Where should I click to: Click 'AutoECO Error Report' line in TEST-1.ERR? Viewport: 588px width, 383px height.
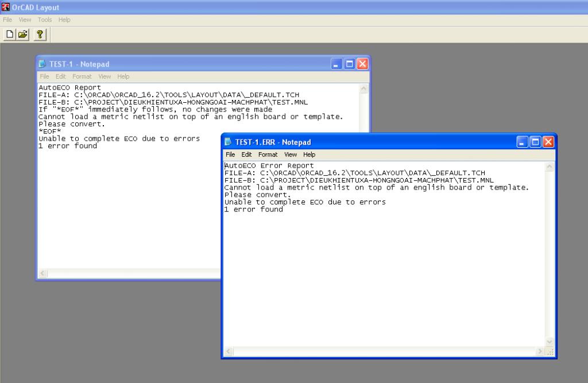(x=269, y=165)
